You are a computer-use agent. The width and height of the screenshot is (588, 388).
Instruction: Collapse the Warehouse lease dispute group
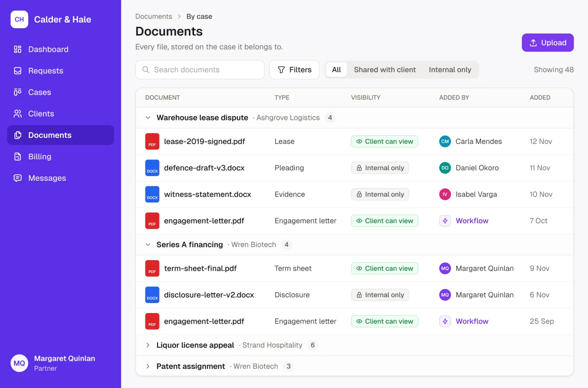148,118
